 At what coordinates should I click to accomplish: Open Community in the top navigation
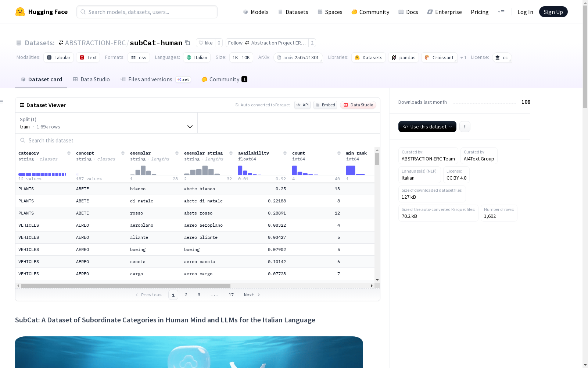coord(370,12)
